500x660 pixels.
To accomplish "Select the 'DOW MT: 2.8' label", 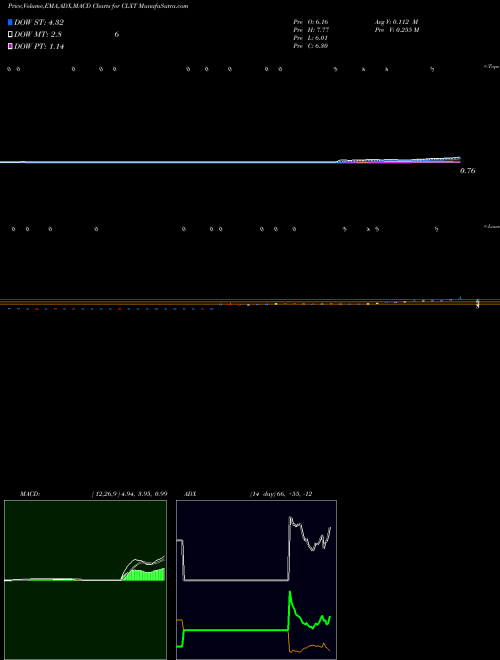I will 37,35.
